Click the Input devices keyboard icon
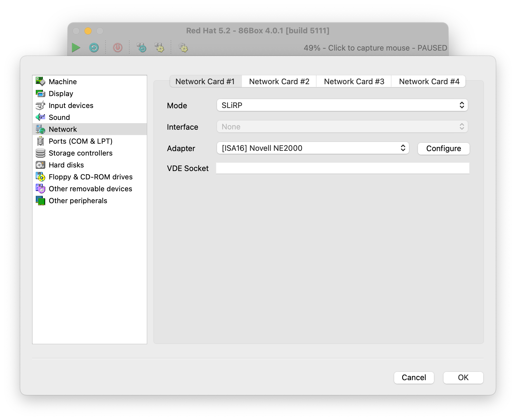516x420 pixels. click(40, 105)
